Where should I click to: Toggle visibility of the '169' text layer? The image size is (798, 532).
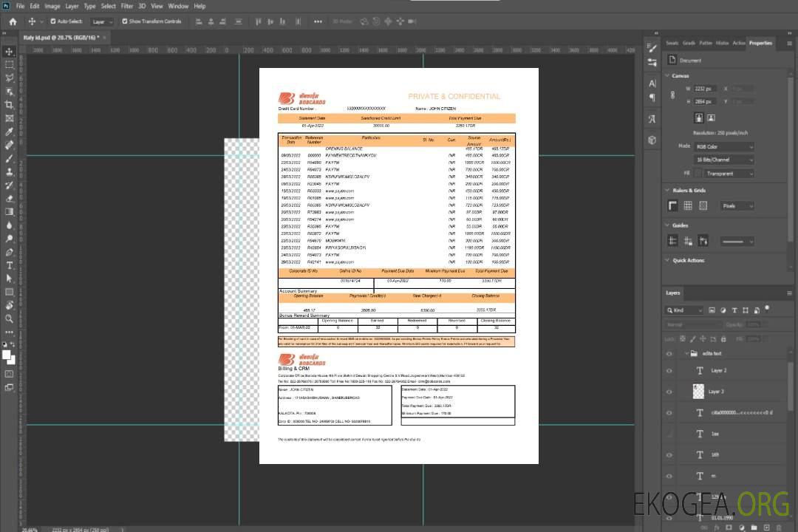point(669,455)
